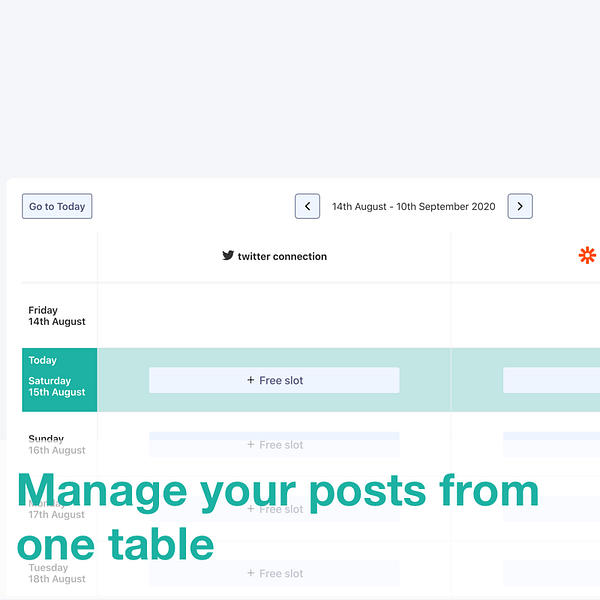Go to the previous date range

coord(307,206)
